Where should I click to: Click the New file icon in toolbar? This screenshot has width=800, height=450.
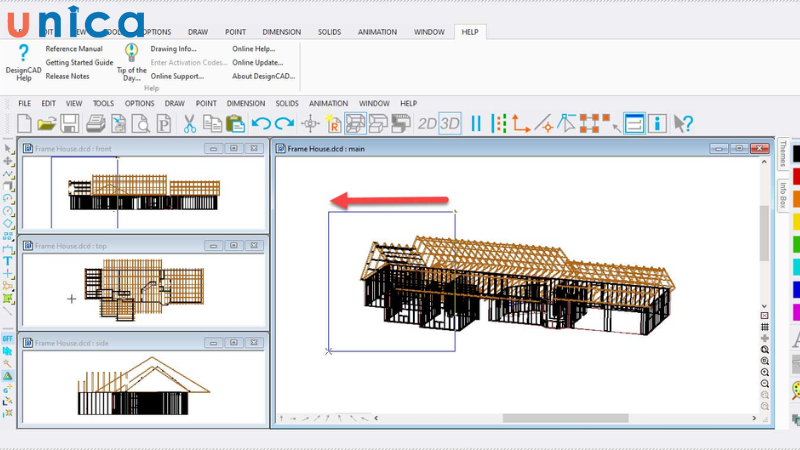(25, 124)
